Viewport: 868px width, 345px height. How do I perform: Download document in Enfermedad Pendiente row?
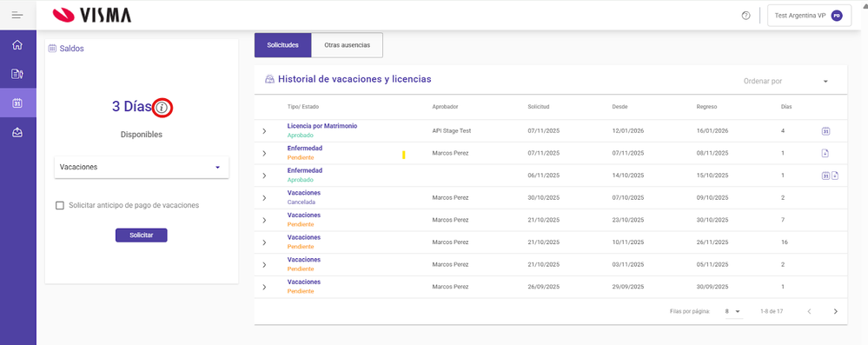tap(825, 154)
